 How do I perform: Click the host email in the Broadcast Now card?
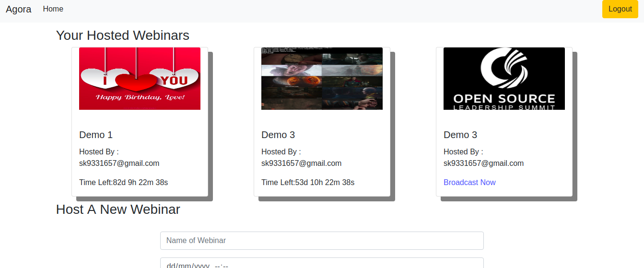tap(483, 163)
